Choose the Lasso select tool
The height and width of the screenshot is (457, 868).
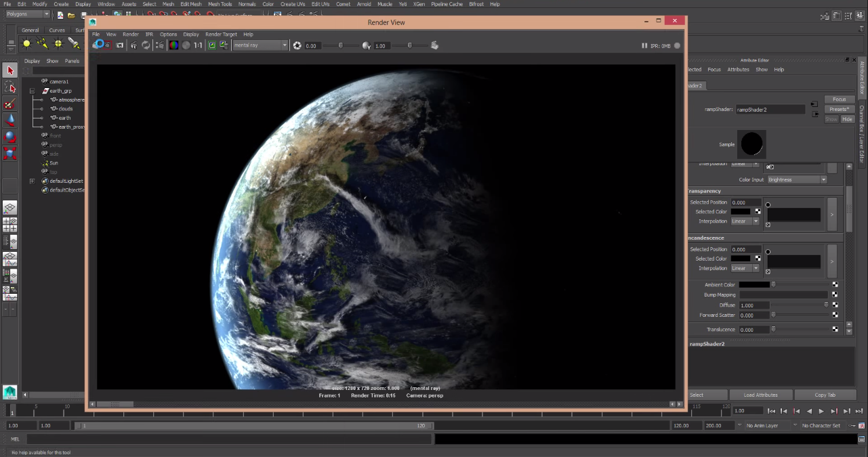[9, 87]
